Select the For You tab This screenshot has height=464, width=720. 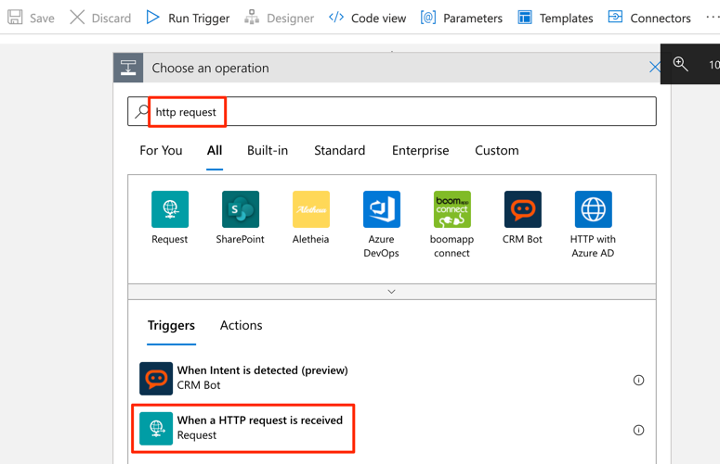161,151
